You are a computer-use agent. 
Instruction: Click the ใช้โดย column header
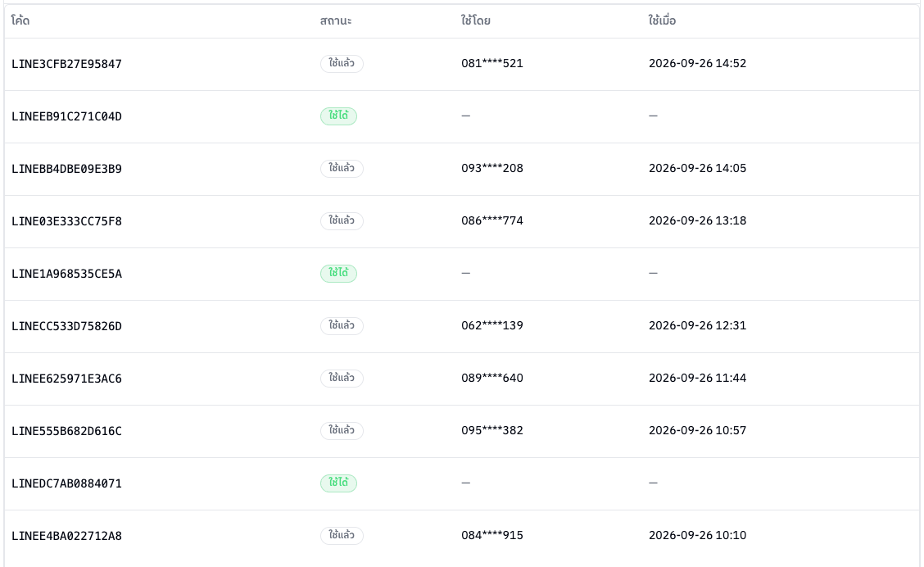(x=476, y=20)
